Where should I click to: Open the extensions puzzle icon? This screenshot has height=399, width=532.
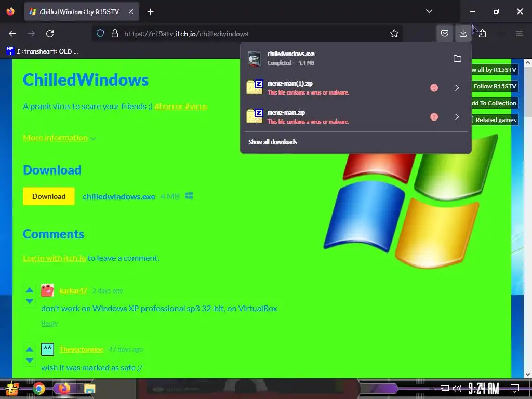(x=482, y=34)
